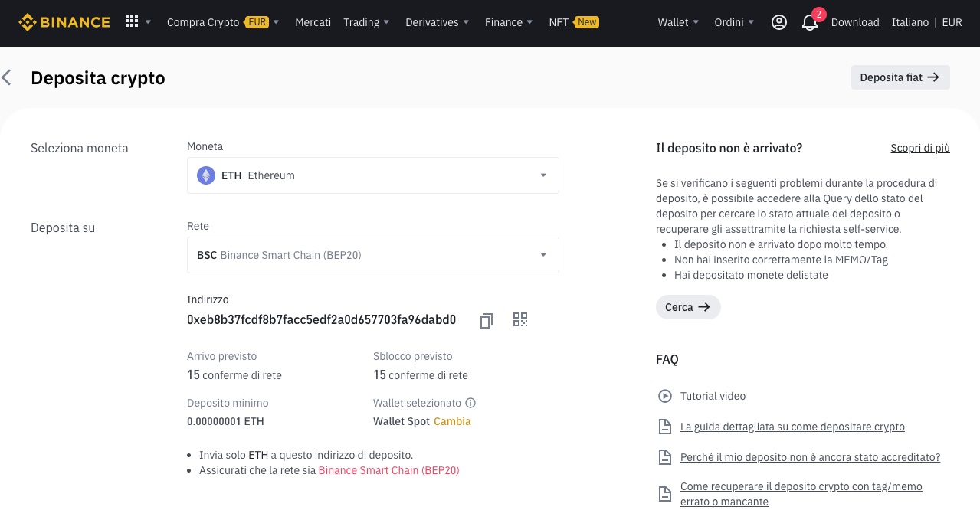The width and height of the screenshot is (980, 520).
Task: Click the Deposita crypto heading
Action: click(98, 78)
